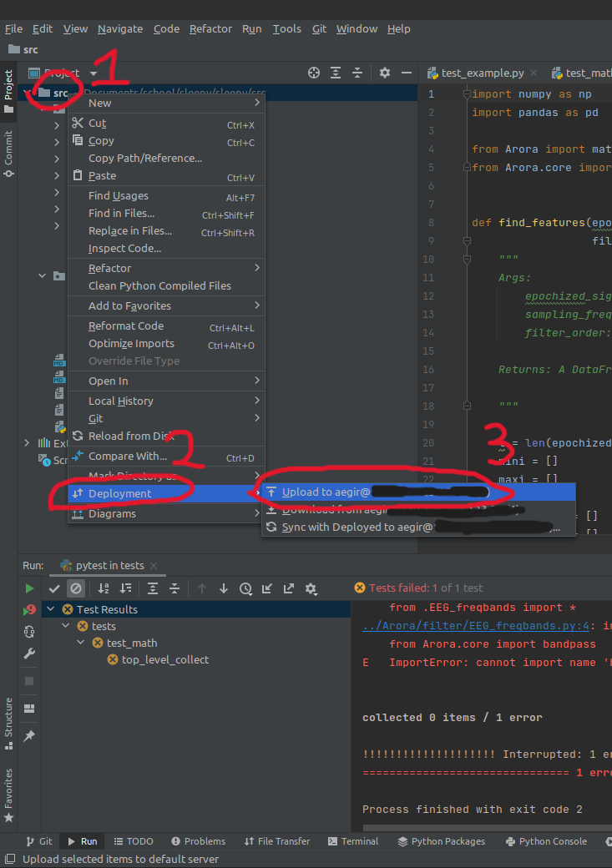The width and height of the screenshot is (612, 868).
Task: Click the Export Test Results icon
Action: pyautogui.click(x=289, y=588)
